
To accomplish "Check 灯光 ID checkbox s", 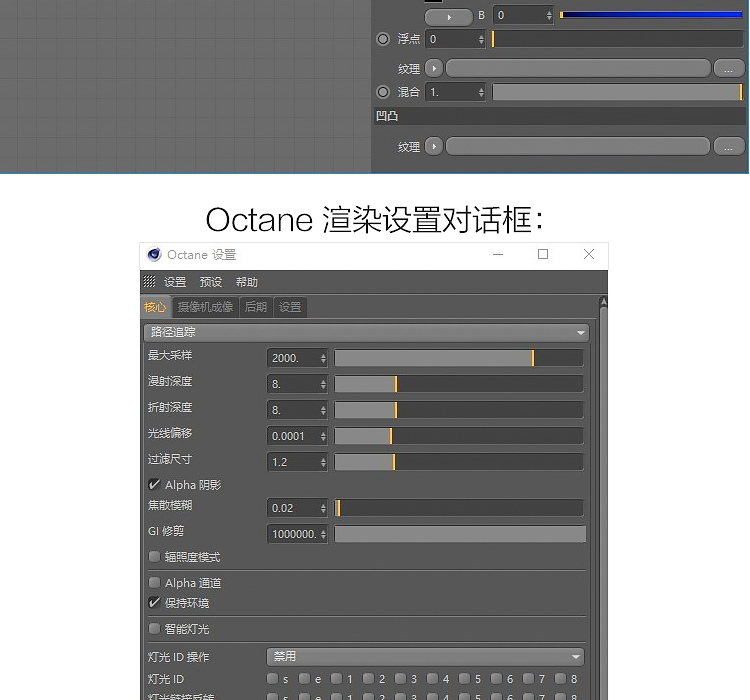I will (272, 678).
